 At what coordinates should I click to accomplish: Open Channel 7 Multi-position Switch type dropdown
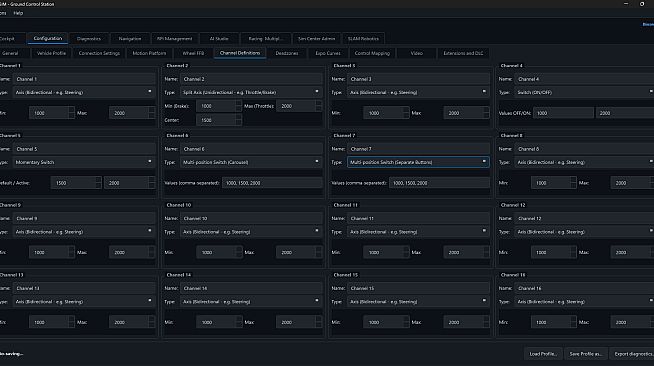(x=418, y=162)
